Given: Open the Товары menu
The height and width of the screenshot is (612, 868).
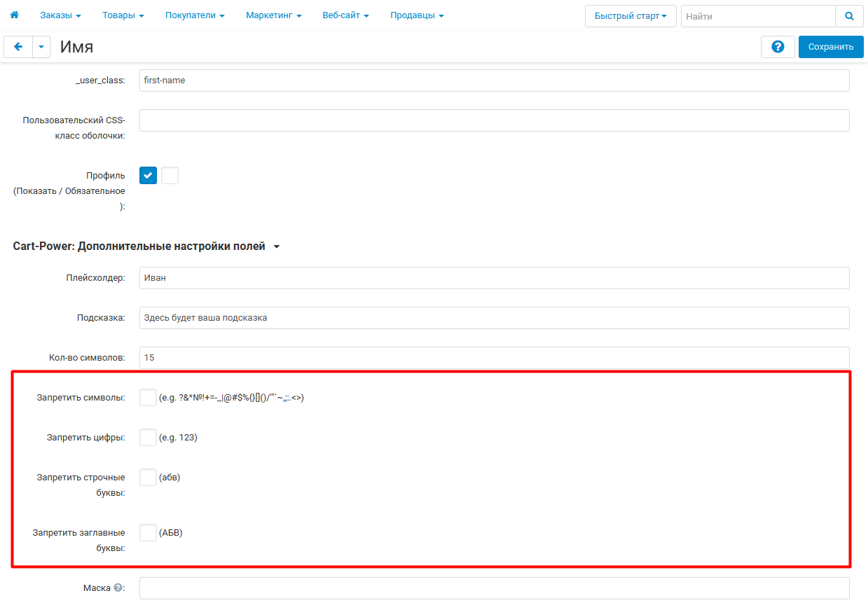Looking at the screenshot, I should (x=123, y=15).
